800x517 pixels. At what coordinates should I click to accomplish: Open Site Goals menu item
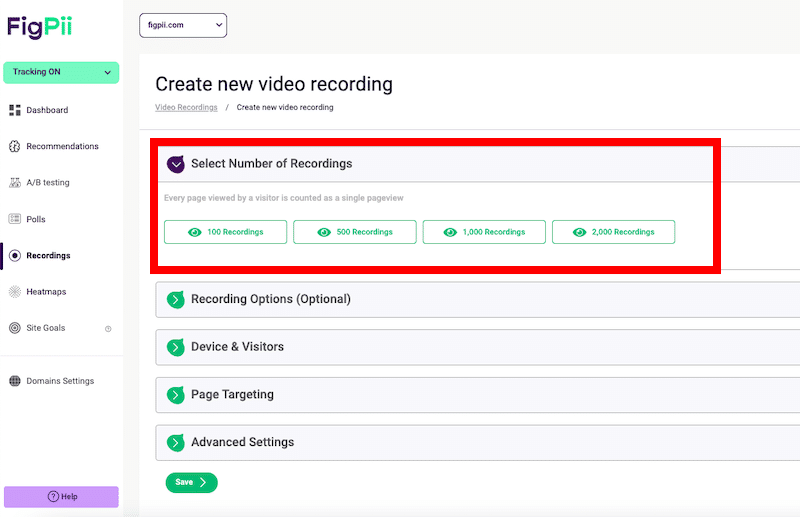(x=46, y=328)
